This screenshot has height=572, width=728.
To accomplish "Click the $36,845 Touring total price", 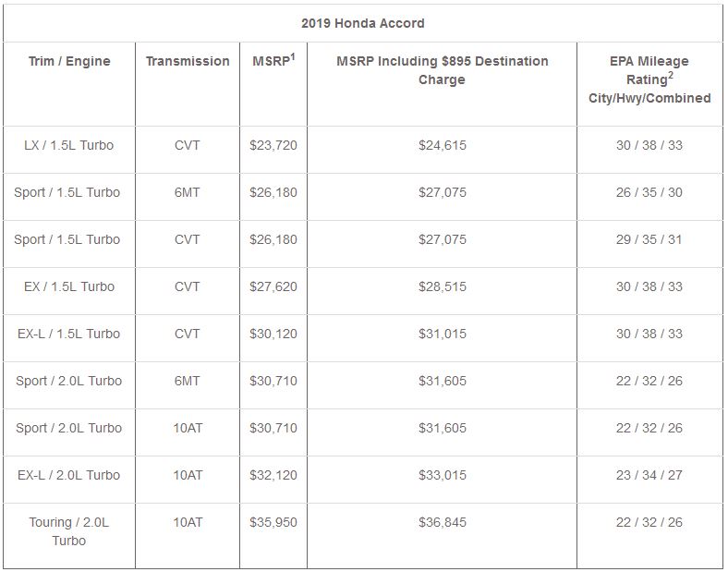I will [442, 522].
